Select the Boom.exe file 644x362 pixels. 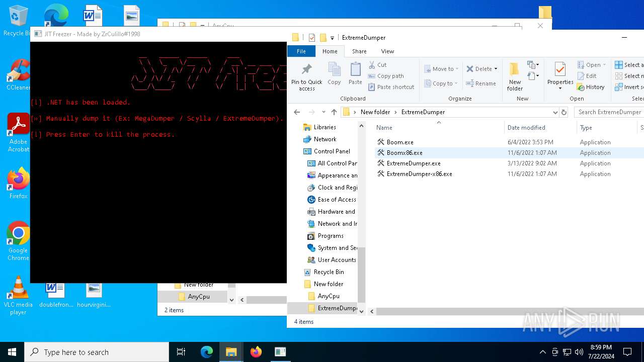click(x=400, y=142)
